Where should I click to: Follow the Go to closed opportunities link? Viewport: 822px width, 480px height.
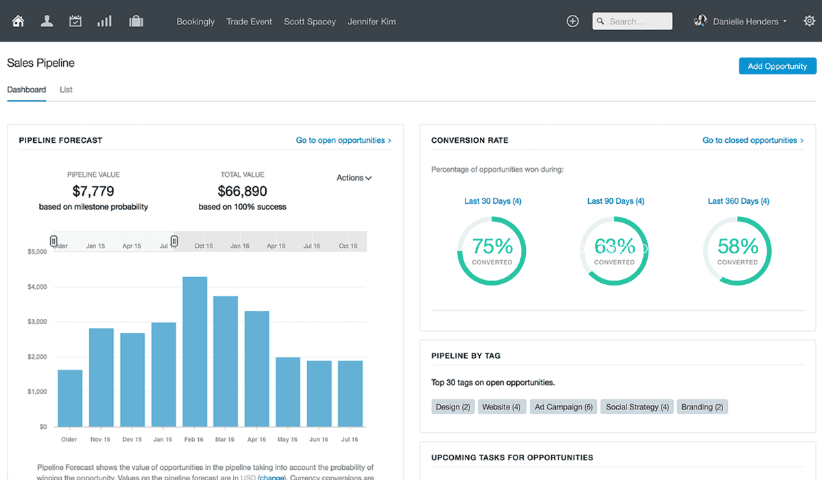pos(753,140)
